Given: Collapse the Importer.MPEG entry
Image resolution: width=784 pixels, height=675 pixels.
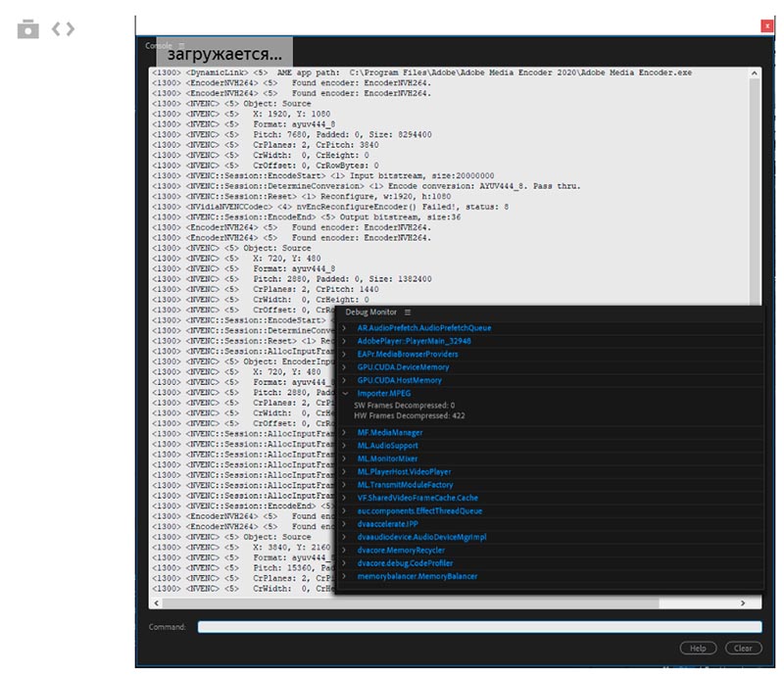Looking at the screenshot, I should 344,393.
